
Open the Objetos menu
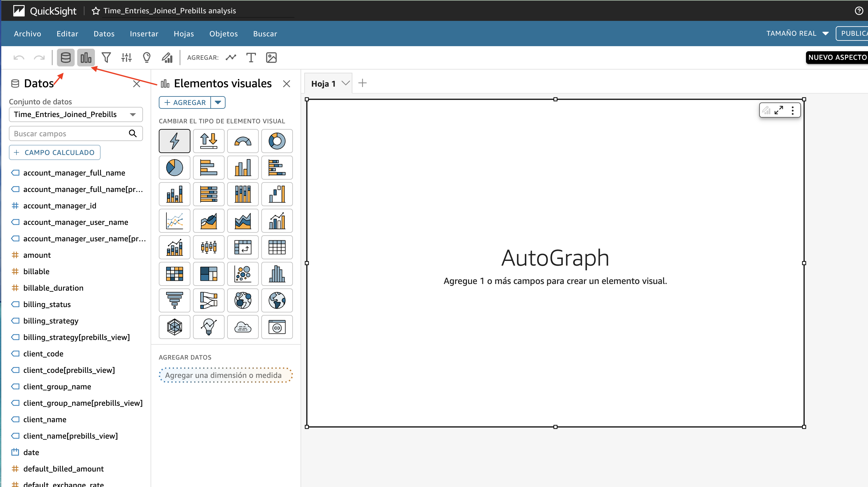point(223,34)
